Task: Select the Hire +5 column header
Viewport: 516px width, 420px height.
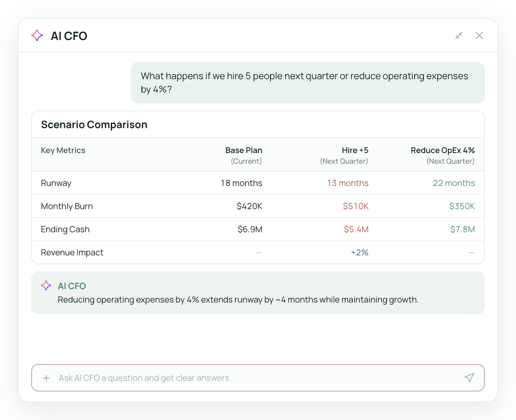Action: [344, 155]
